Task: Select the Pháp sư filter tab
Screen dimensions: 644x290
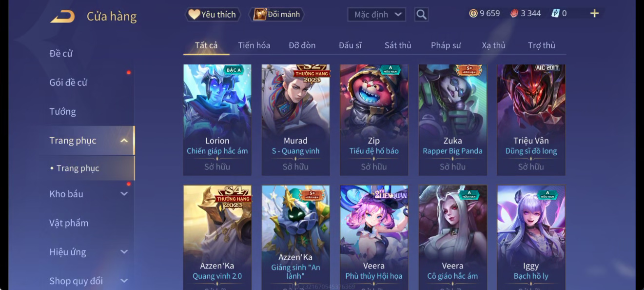Action: tap(446, 45)
